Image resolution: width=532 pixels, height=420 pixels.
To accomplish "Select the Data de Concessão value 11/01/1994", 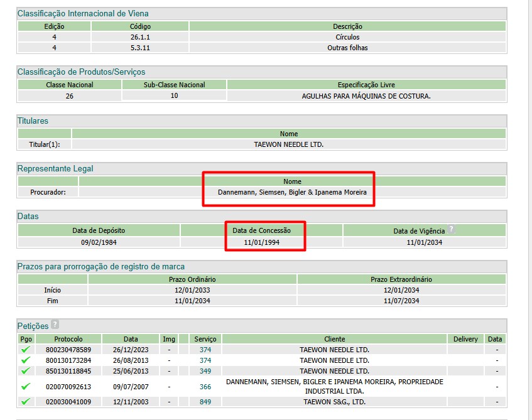I will [261, 242].
